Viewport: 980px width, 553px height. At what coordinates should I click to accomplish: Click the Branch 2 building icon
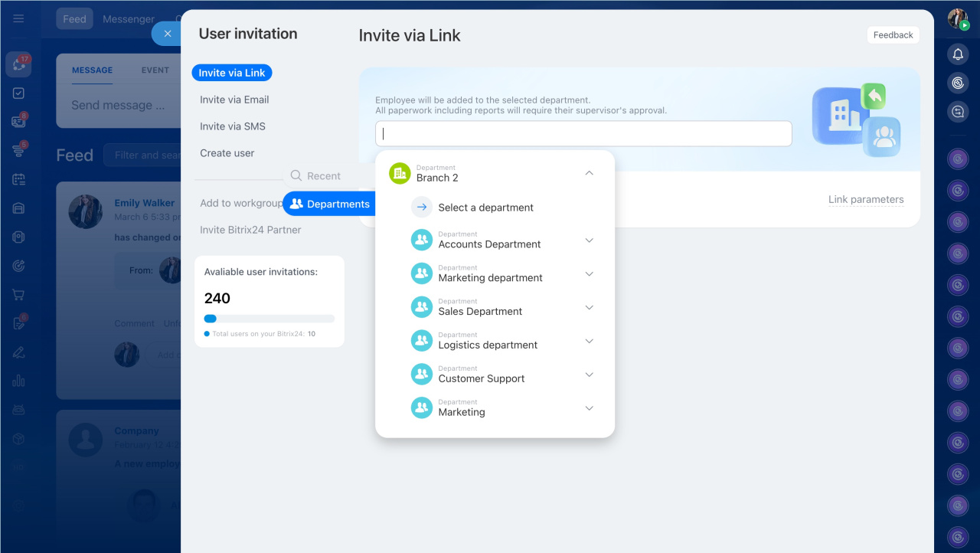[x=400, y=173]
